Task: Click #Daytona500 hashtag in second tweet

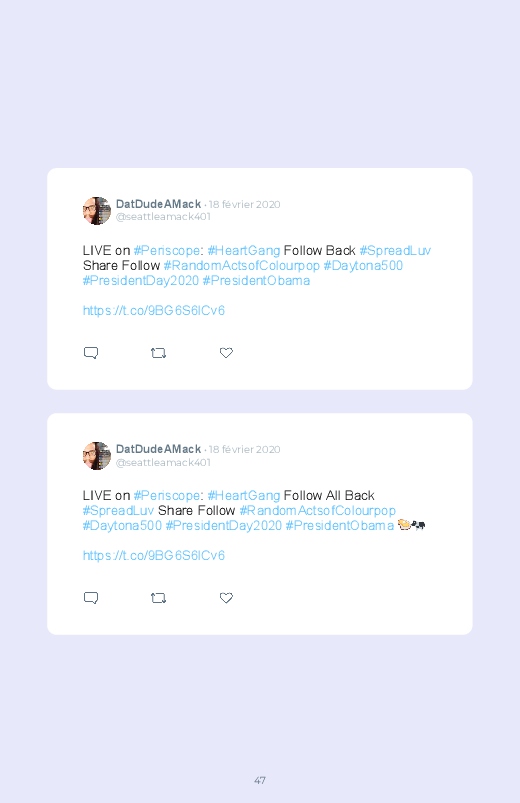Action: point(122,525)
